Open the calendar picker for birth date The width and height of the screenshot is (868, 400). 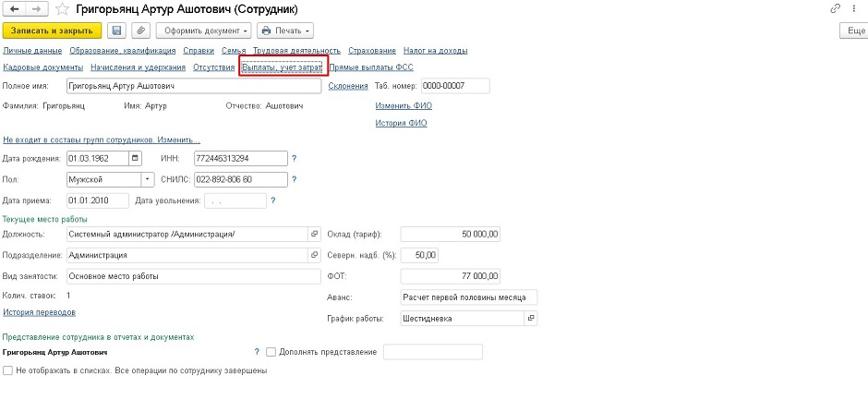pos(136,158)
